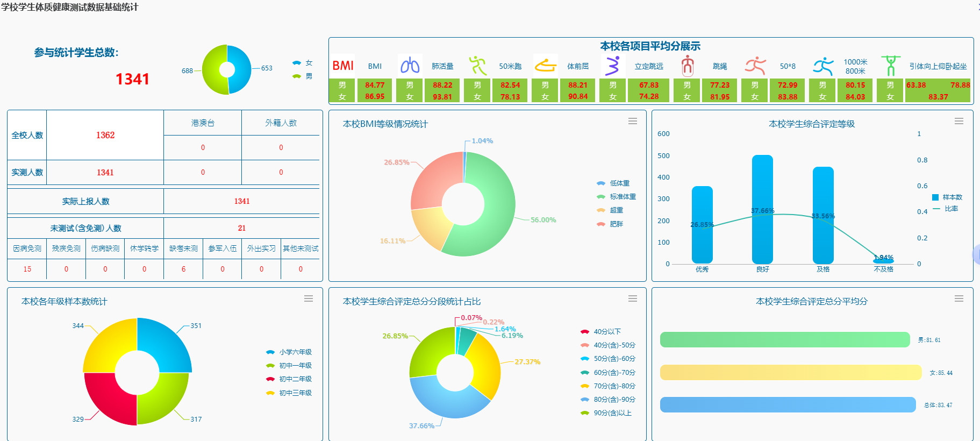Image resolution: width=980 pixels, height=441 pixels.
Task: Click the 跳绳 rope skipping icon
Action: tap(687, 66)
